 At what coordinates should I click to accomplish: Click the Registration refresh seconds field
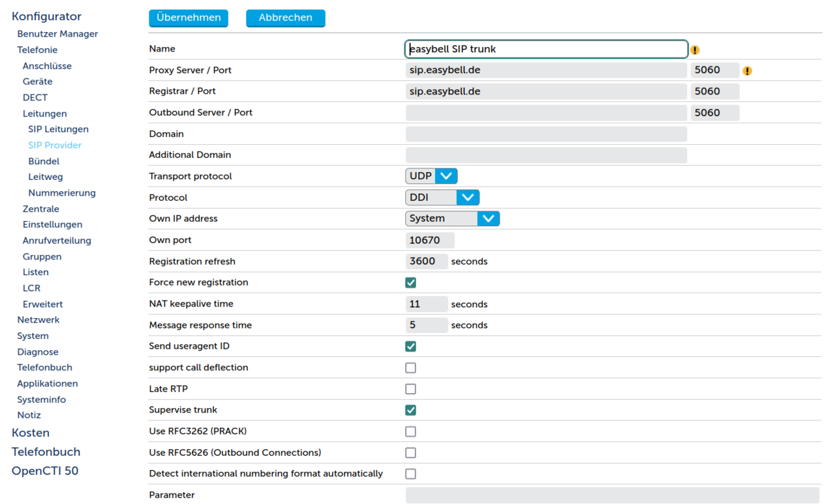click(427, 261)
